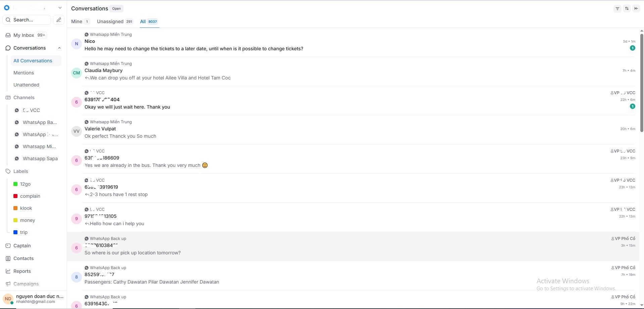The height and width of the screenshot is (309, 644).
Task: Click the Contacts icon in sidebar
Action: point(8,258)
